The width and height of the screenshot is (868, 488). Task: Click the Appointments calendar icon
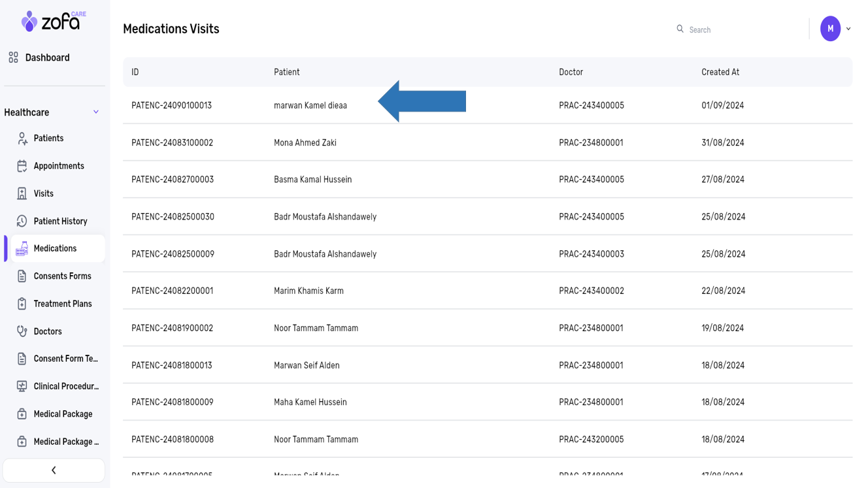(x=22, y=166)
